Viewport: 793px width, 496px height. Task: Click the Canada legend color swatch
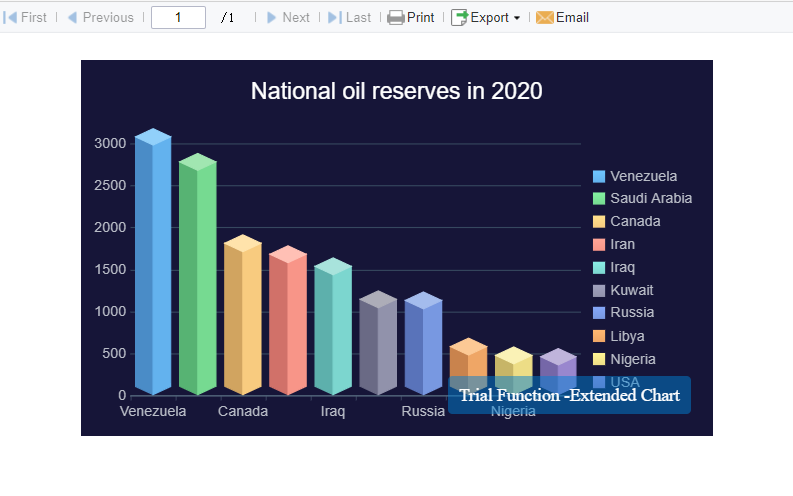coord(599,221)
